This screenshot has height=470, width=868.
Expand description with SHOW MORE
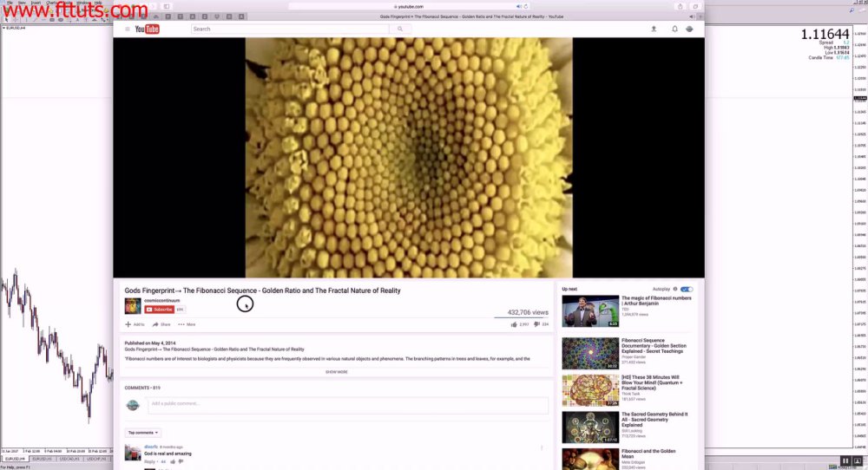click(337, 372)
